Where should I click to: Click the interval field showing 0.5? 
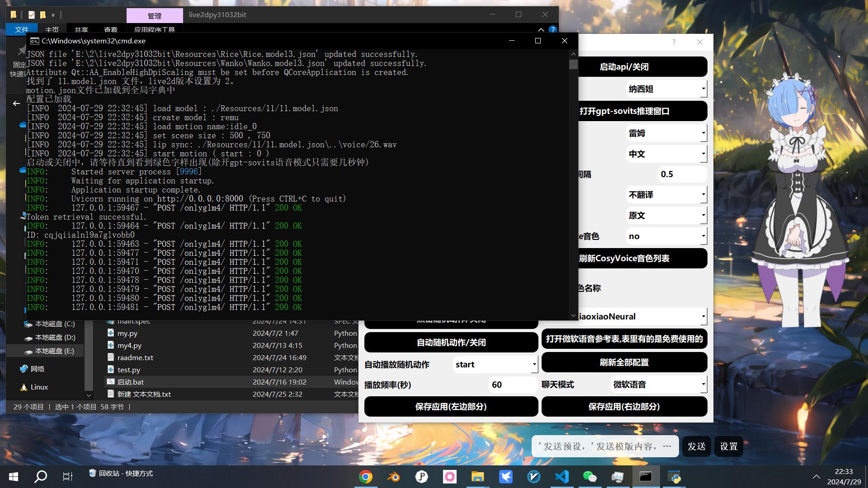point(682,174)
